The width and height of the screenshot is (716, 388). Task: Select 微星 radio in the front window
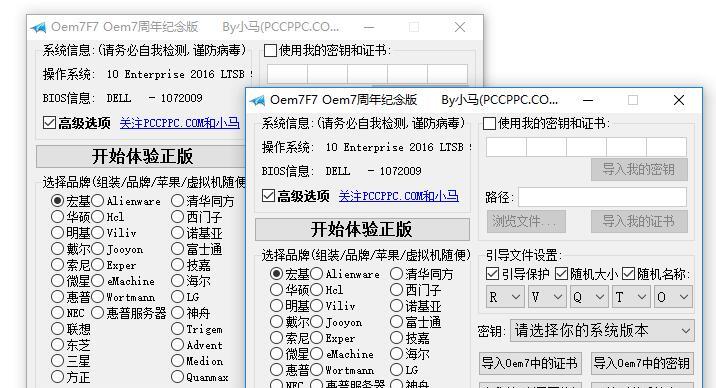pyautogui.click(x=276, y=354)
